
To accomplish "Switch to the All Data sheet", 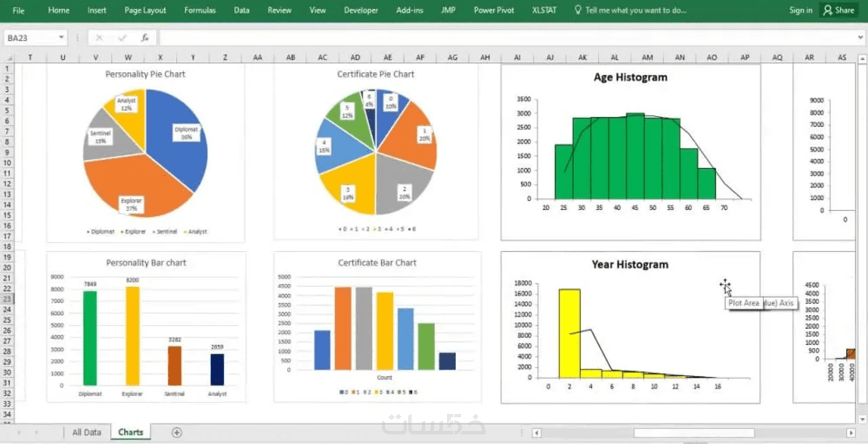I will pyautogui.click(x=87, y=432).
